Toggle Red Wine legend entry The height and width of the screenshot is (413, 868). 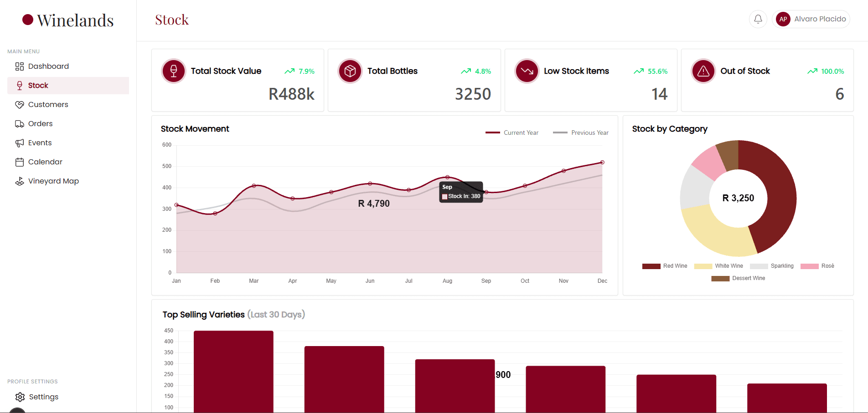click(x=665, y=266)
